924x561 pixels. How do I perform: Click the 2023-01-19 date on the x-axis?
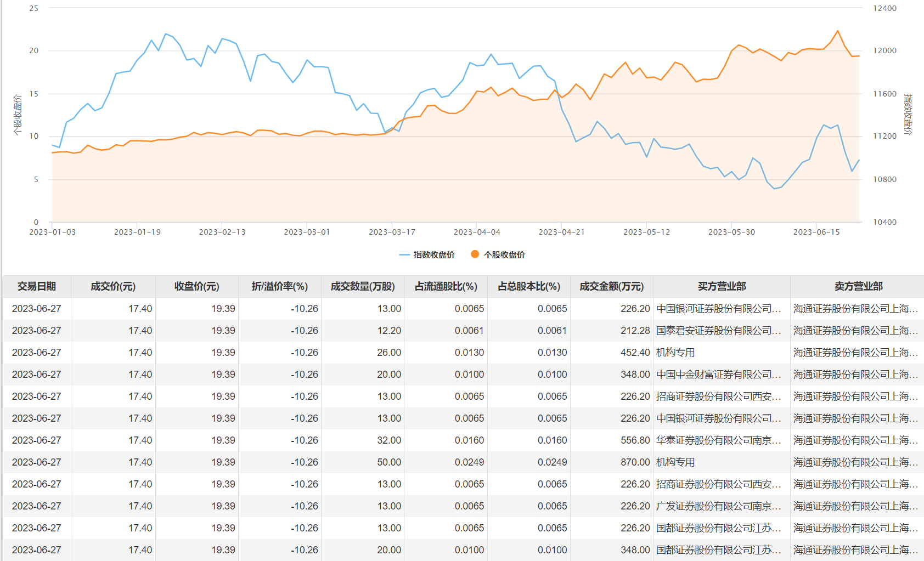coord(137,232)
